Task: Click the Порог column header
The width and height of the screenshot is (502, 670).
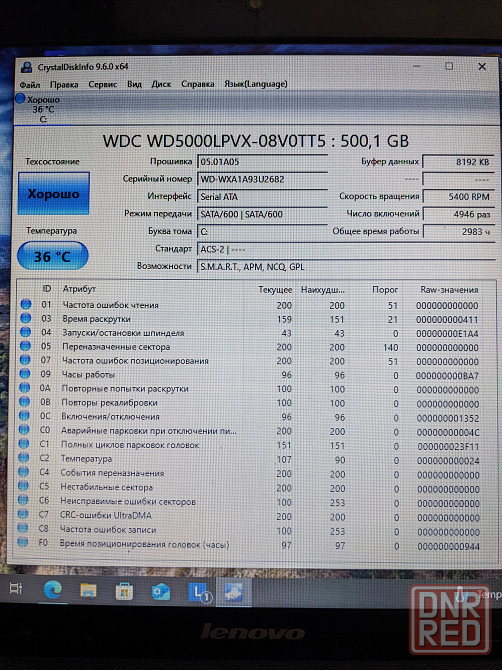Action: point(385,290)
